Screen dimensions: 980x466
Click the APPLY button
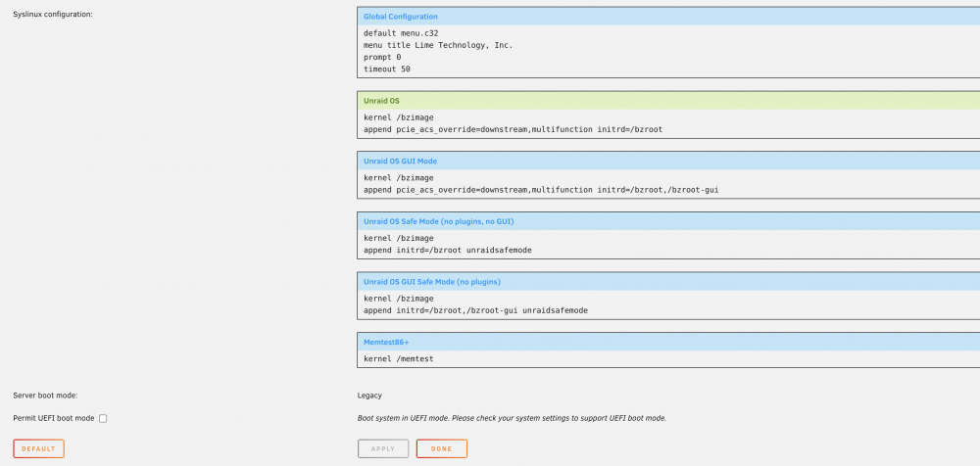[x=383, y=448]
